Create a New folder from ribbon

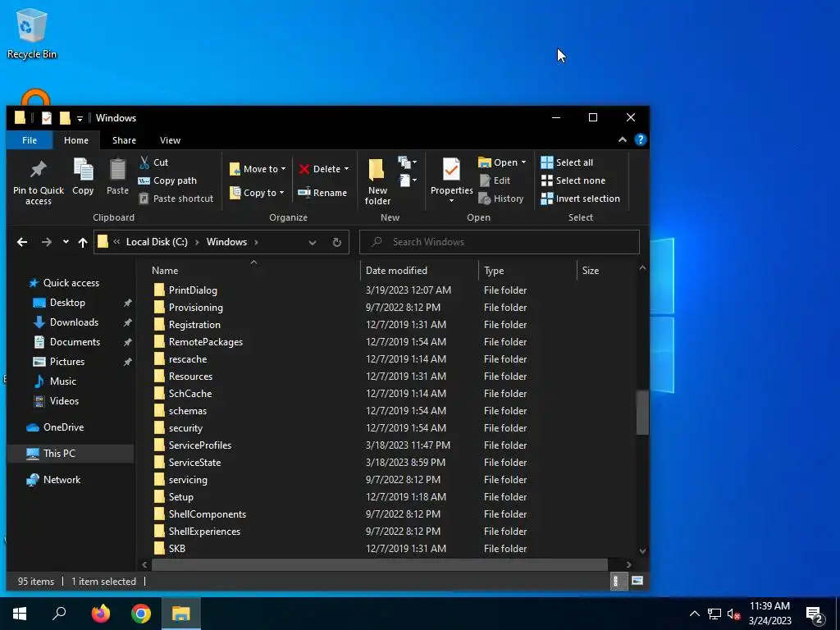377,181
